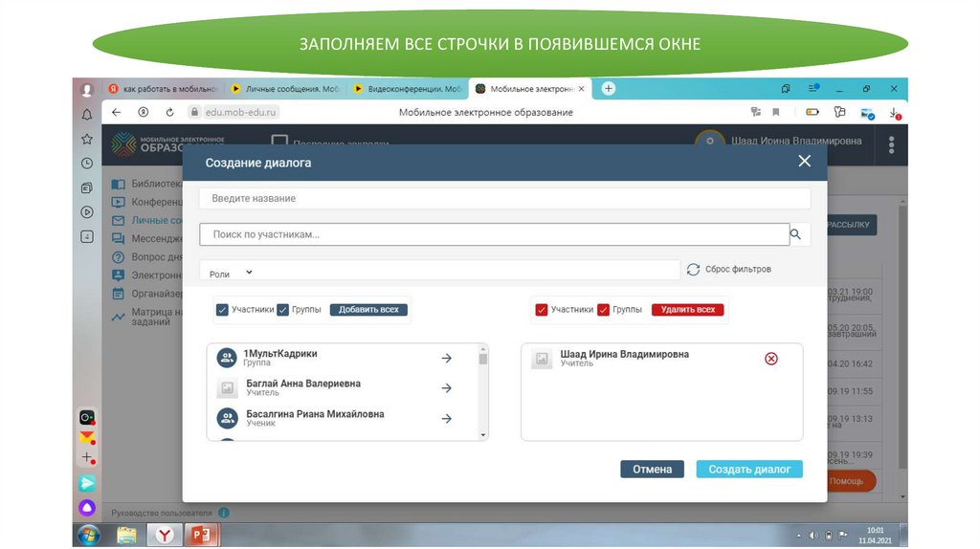Open Библиотека in the left menu

(x=146, y=184)
